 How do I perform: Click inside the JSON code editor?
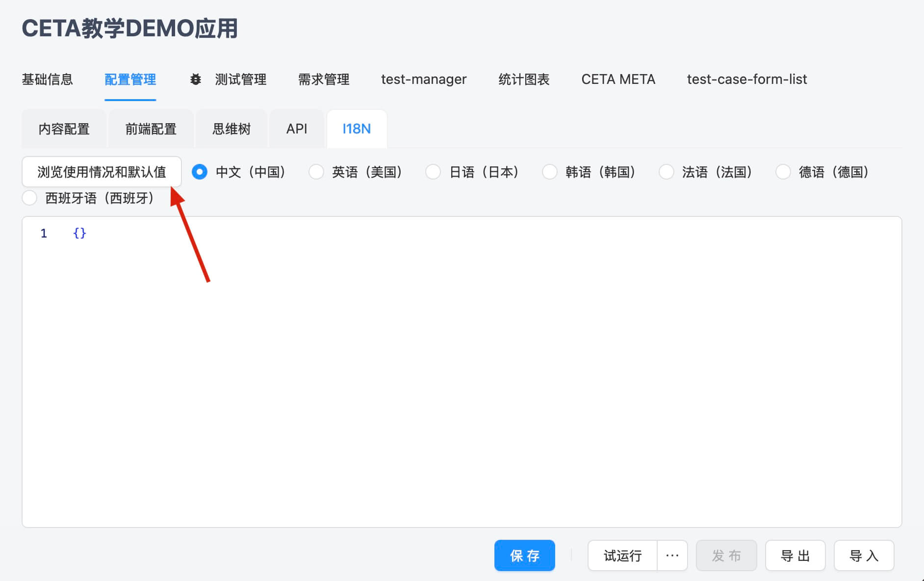click(x=462, y=372)
